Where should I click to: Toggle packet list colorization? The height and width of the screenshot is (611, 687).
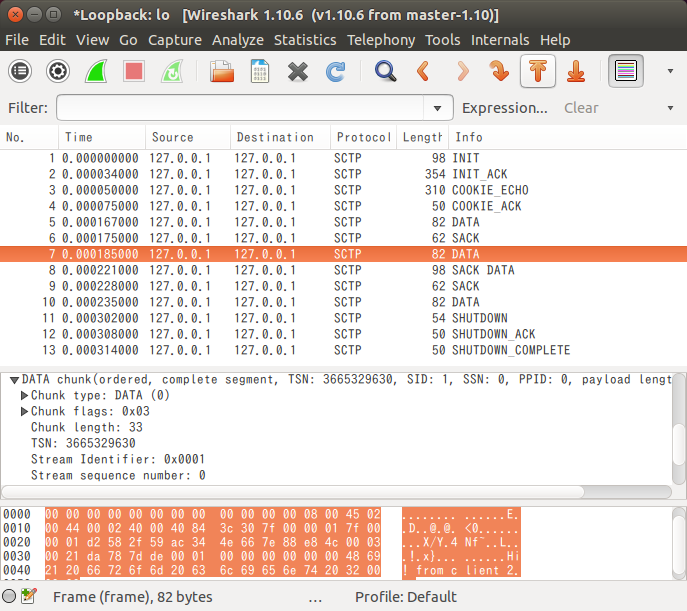coord(626,71)
